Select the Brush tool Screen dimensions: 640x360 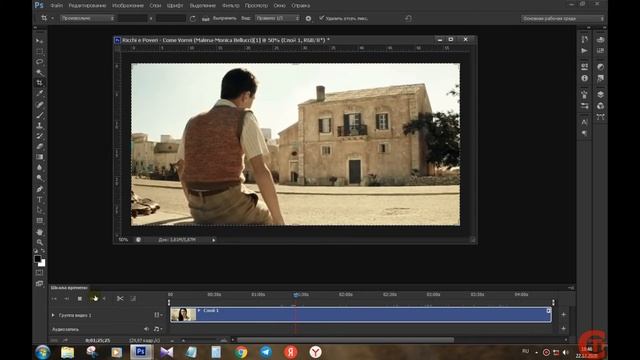coord(40,115)
